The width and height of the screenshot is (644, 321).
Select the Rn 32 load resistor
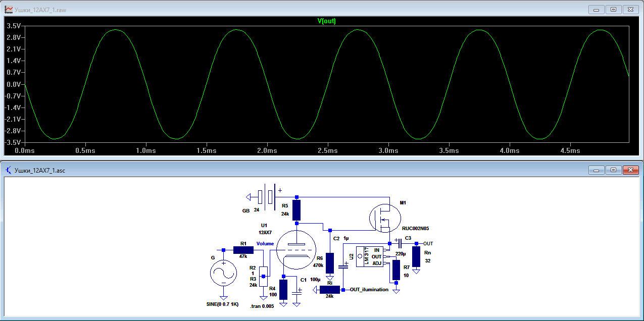click(x=416, y=256)
